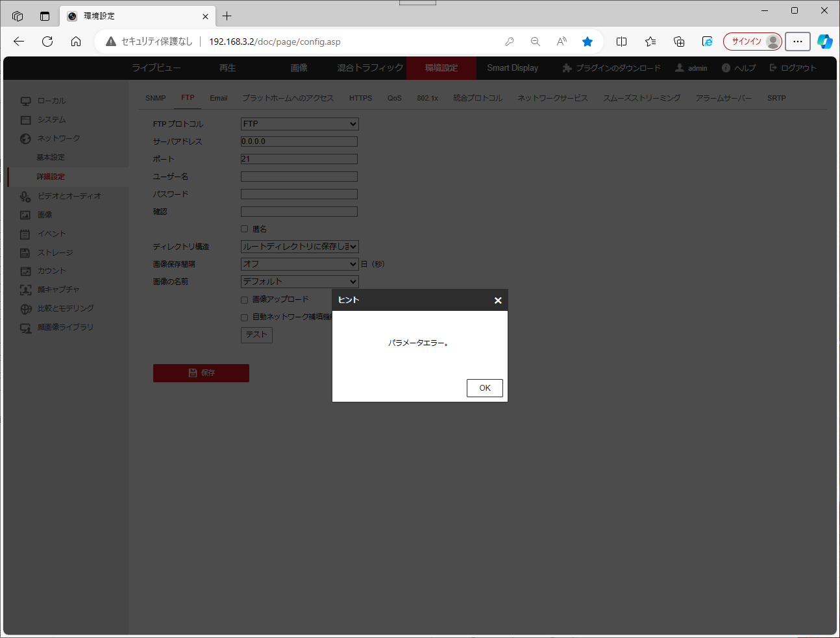Open ローカル settings in sidebar
Viewport: 840px width, 638px height.
(x=51, y=101)
